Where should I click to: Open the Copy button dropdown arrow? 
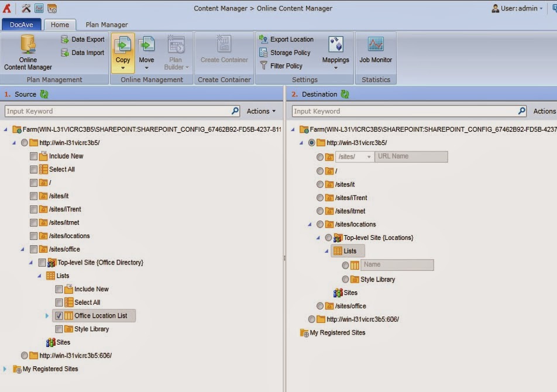pos(123,67)
